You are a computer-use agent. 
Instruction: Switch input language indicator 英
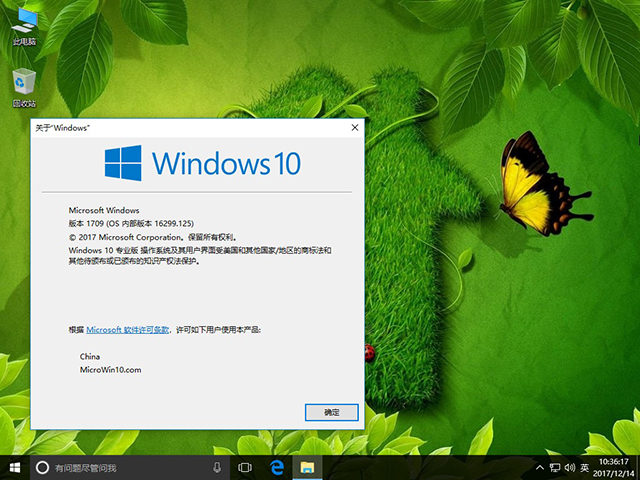click(584, 468)
